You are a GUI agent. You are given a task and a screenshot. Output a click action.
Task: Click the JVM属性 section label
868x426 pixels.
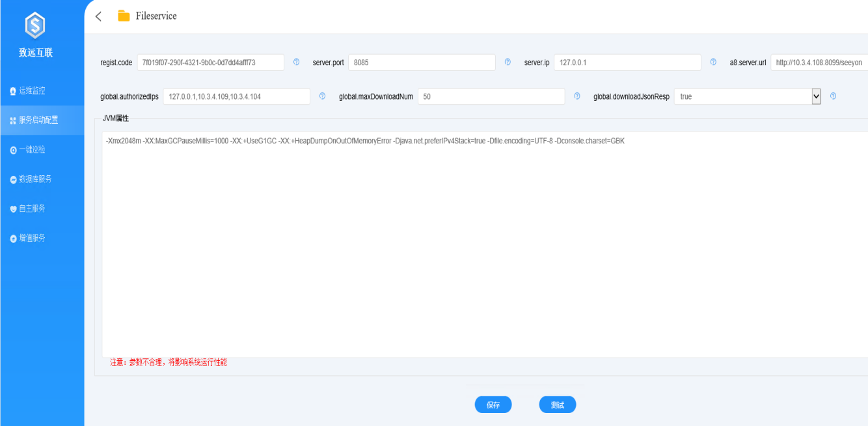point(116,119)
